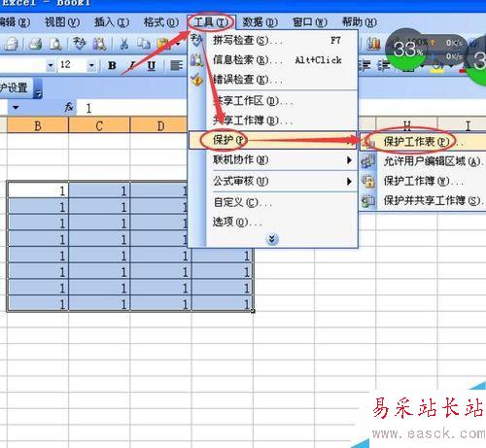The image size is (486, 448).
Task: Click the align left toolbar icon
Action: 177,65
